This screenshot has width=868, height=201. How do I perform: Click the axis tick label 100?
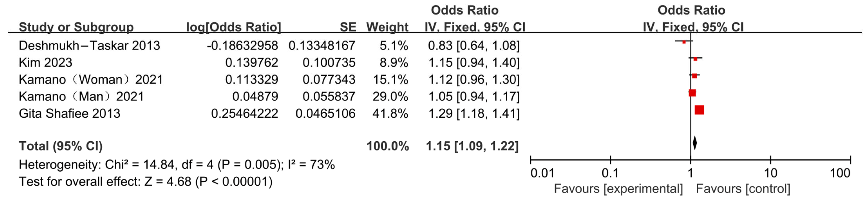point(840,173)
